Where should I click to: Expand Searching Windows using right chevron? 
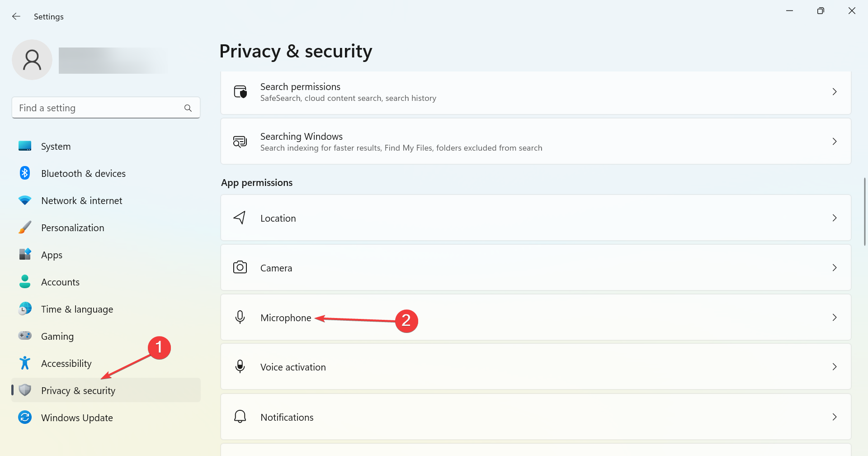pos(835,142)
